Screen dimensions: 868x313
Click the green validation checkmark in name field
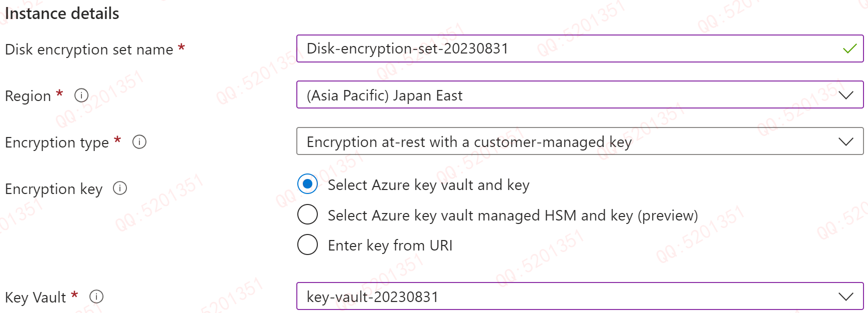click(850, 48)
